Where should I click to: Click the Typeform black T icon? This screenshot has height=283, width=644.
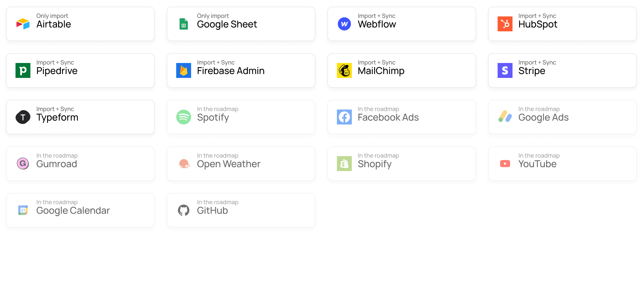pyautogui.click(x=23, y=117)
